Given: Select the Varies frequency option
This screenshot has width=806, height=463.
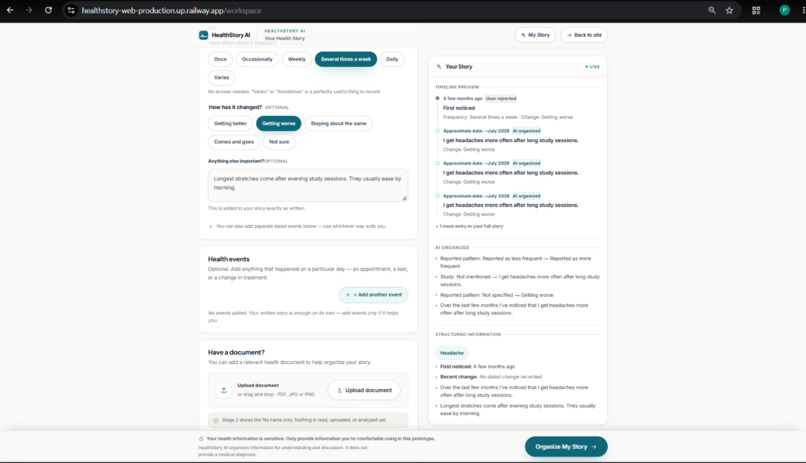Looking at the screenshot, I should (x=222, y=78).
